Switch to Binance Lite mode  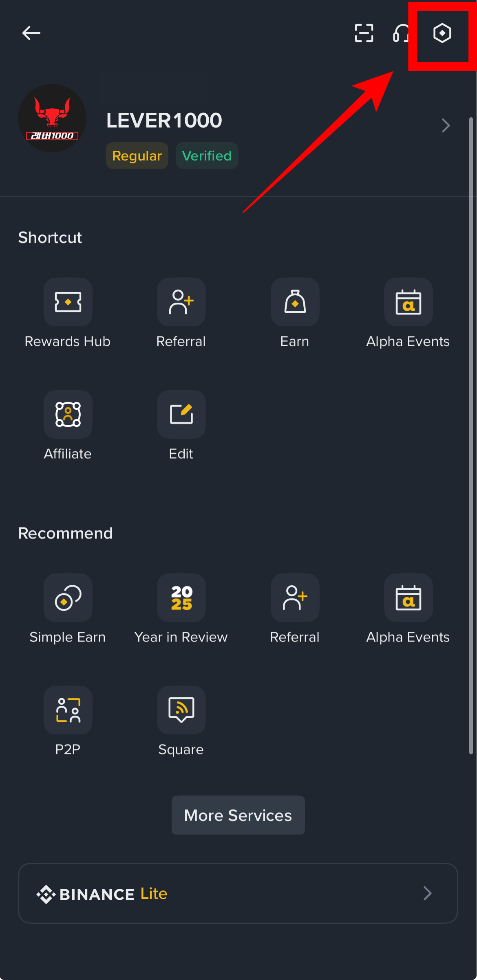point(238,893)
